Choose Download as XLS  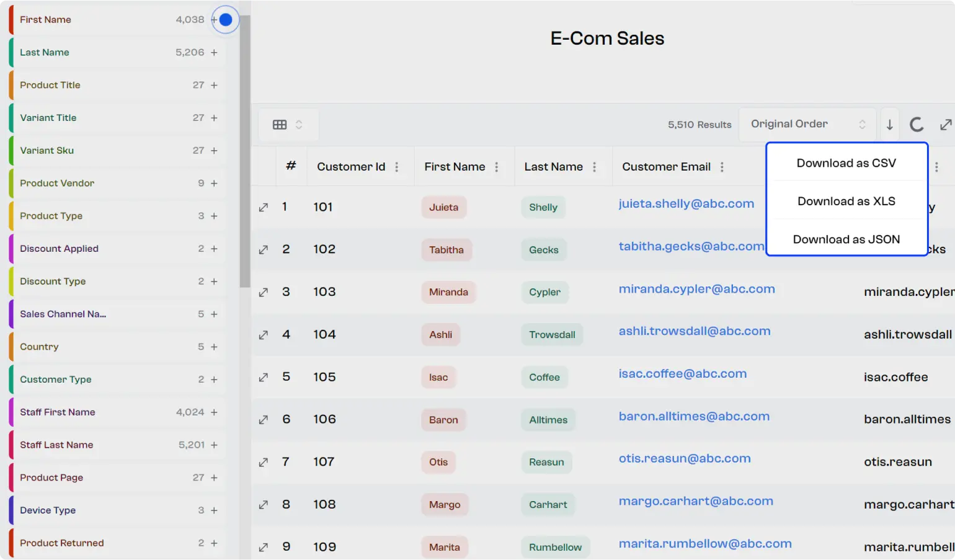click(x=846, y=201)
